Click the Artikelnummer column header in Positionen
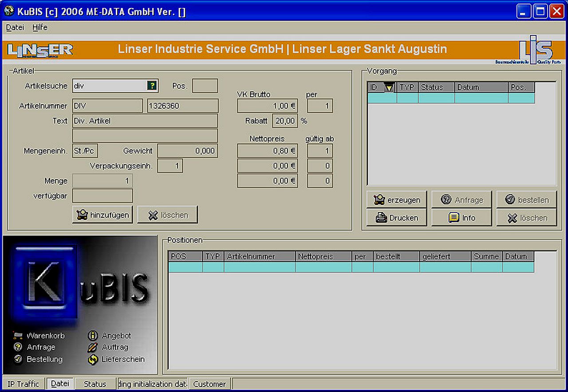Viewport: 568px width, 392px height. [260, 256]
